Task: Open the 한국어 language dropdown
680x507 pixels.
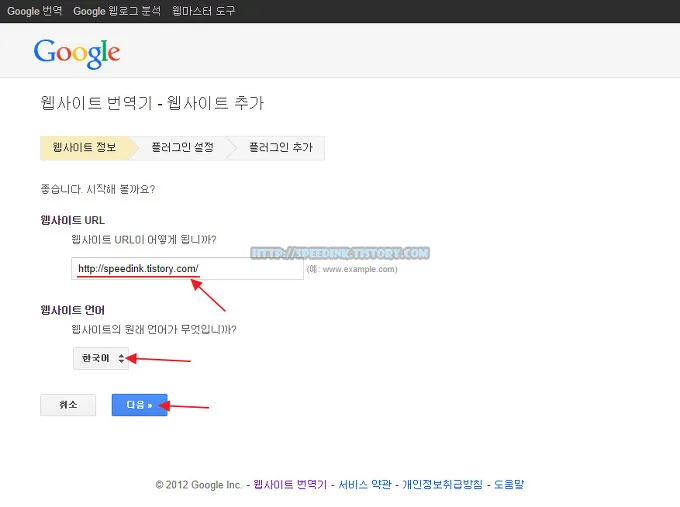Action: click(101, 358)
